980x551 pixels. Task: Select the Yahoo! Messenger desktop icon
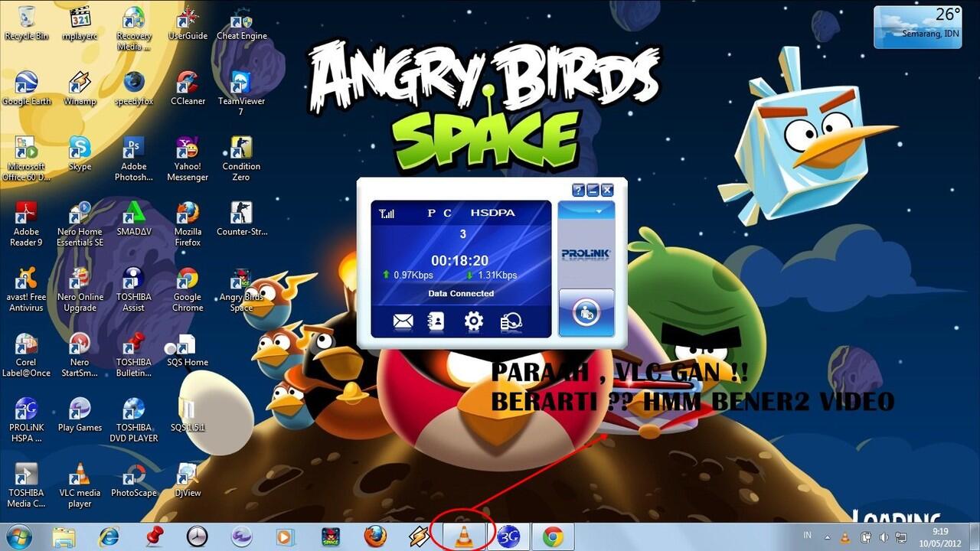(x=188, y=159)
